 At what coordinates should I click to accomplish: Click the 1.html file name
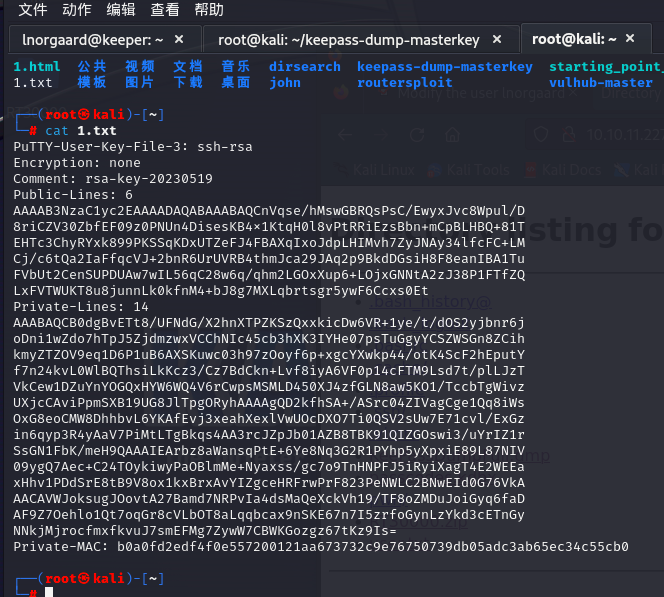tap(37, 66)
